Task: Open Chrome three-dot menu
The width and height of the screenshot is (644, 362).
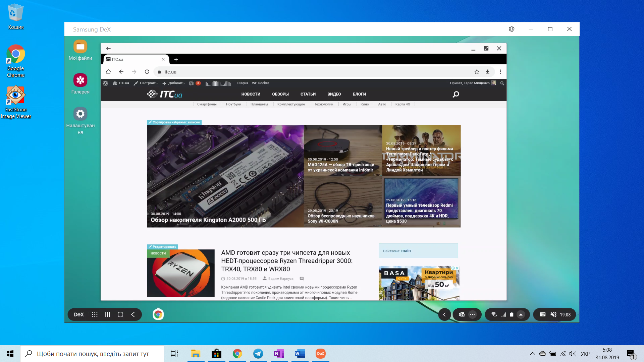Action: click(500, 72)
